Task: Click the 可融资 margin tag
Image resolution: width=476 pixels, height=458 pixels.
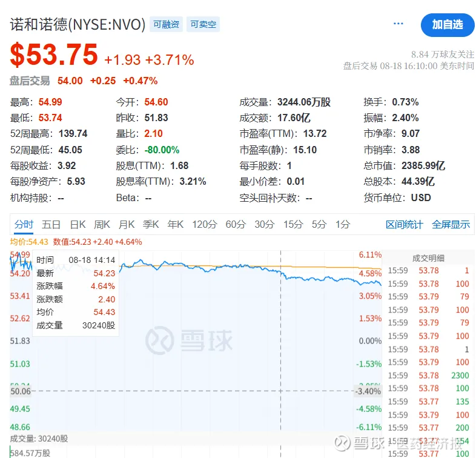Action: click(x=166, y=25)
